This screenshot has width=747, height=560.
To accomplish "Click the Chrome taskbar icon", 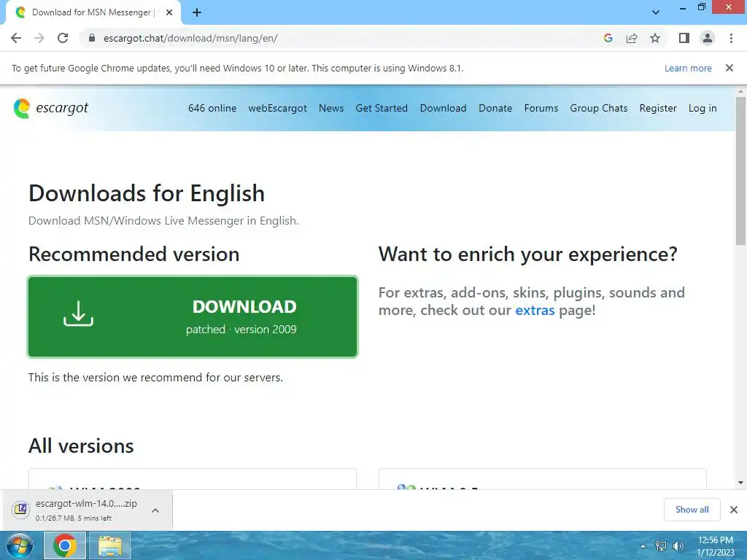I will click(x=65, y=545).
